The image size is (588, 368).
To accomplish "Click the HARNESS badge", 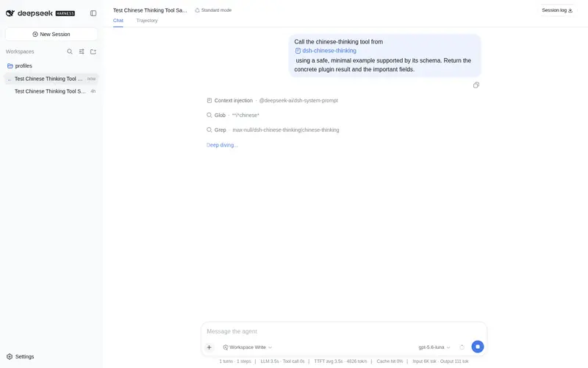I will tap(65, 13).
